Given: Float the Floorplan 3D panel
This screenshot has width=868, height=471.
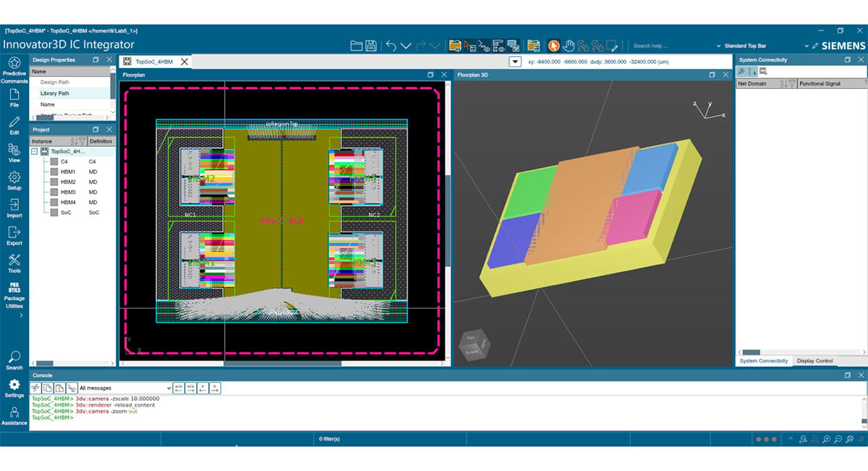Looking at the screenshot, I should pyautogui.click(x=711, y=75).
